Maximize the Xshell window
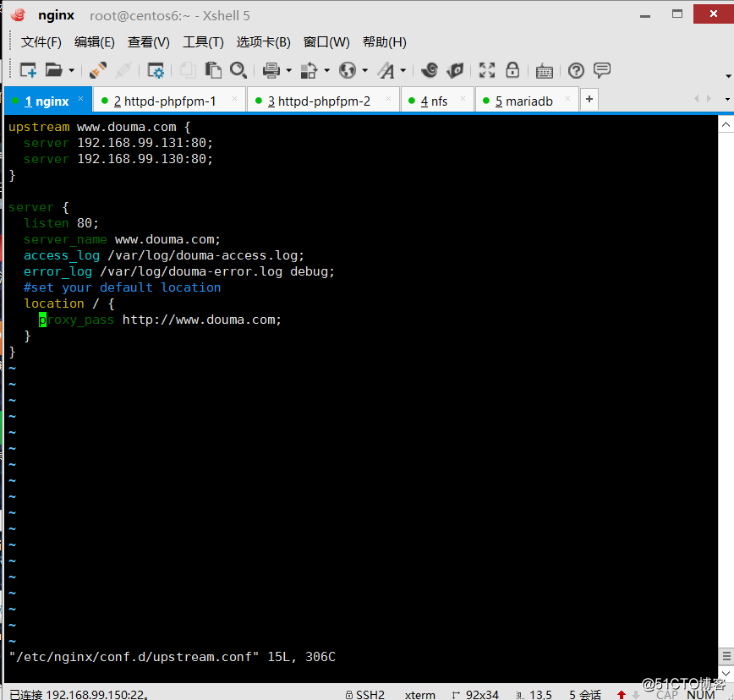Screen dimensions: 734x700 676,14
